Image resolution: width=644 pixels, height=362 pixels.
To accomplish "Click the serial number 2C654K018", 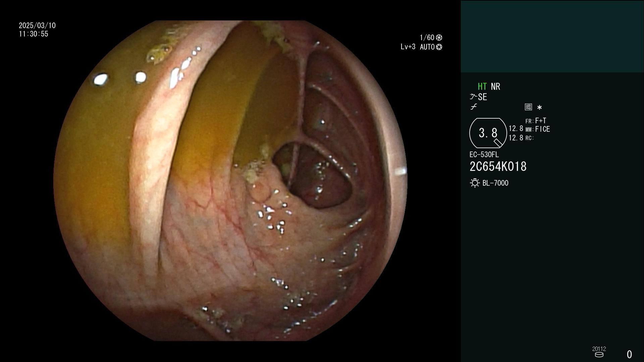I will tap(498, 167).
